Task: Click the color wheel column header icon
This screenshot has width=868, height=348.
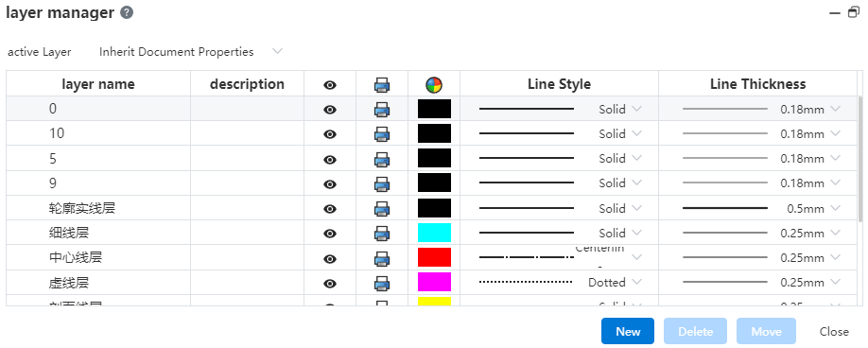Action: (x=434, y=85)
